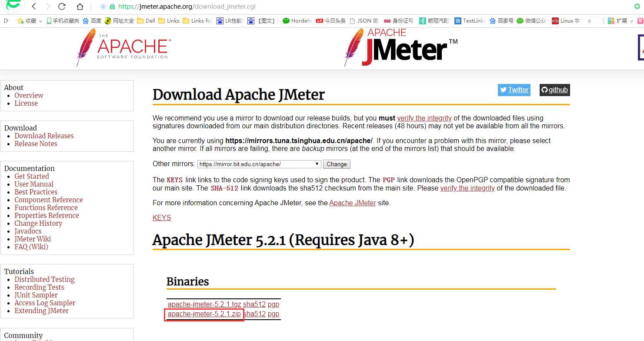
Task: Open Get Started documentation link
Action: pyautogui.click(x=32, y=176)
